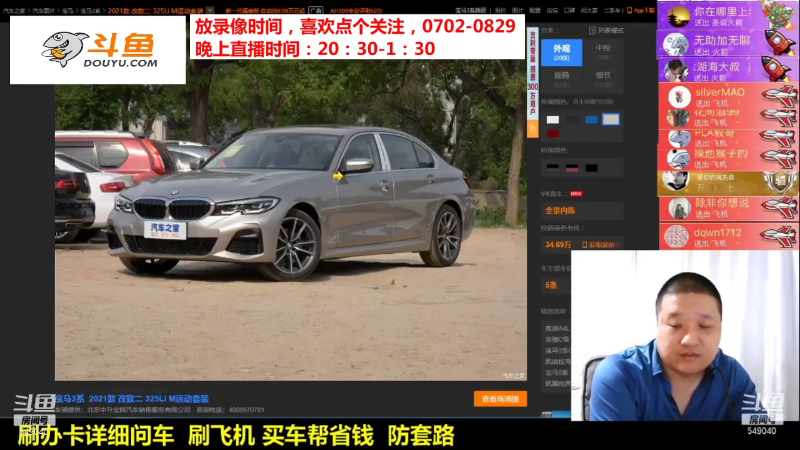Open the 5条 owner reviews link
This screenshot has height=450, width=800.
[x=551, y=286]
